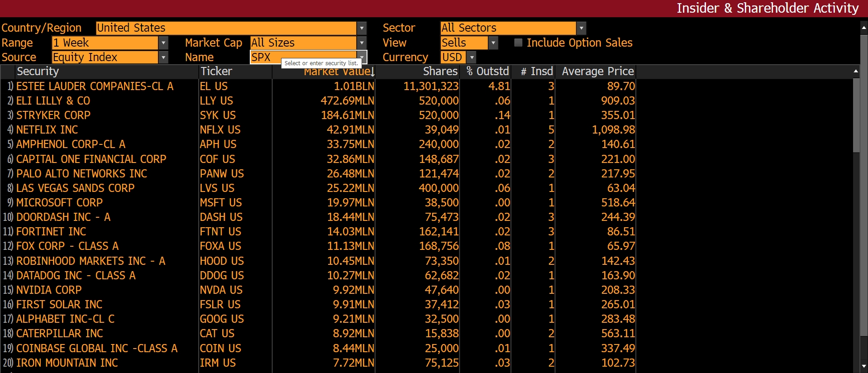Expand the Range 1 Week dropdown
868x373 pixels.
[163, 43]
